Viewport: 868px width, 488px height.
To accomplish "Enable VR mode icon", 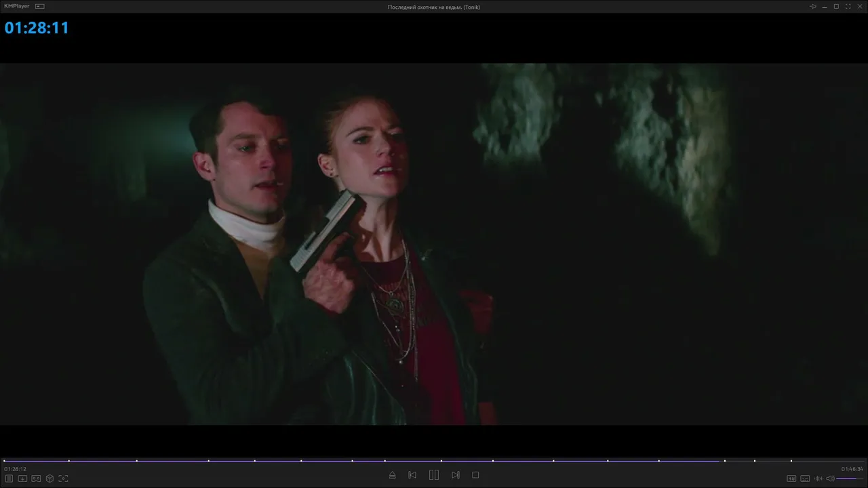I will 36,479.
